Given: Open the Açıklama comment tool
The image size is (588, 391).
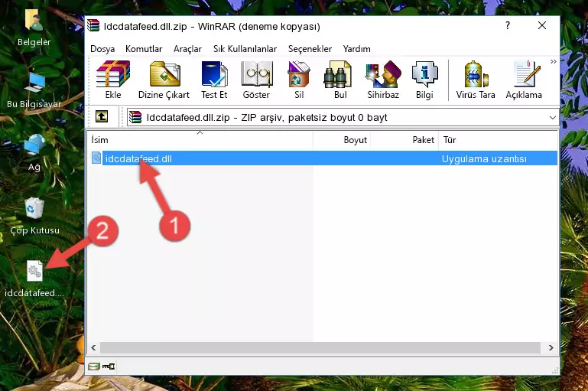Looking at the screenshot, I should [524, 80].
